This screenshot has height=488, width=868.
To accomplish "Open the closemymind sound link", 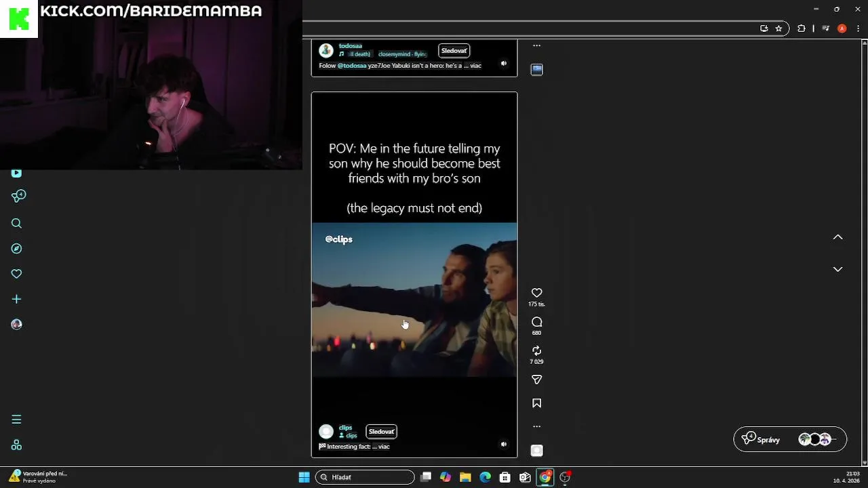I will [x=402, y=54].
